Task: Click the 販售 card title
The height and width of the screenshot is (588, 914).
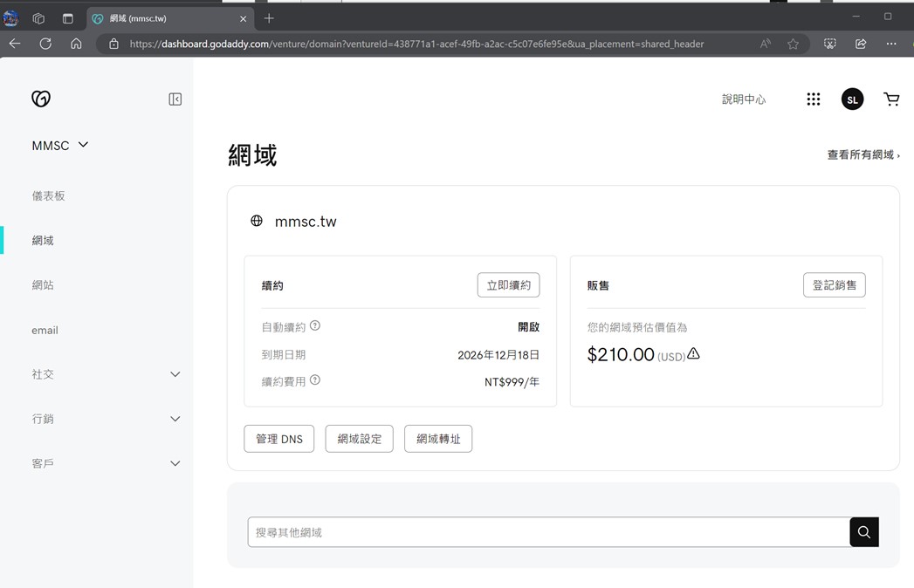Action: coord(598,285)
